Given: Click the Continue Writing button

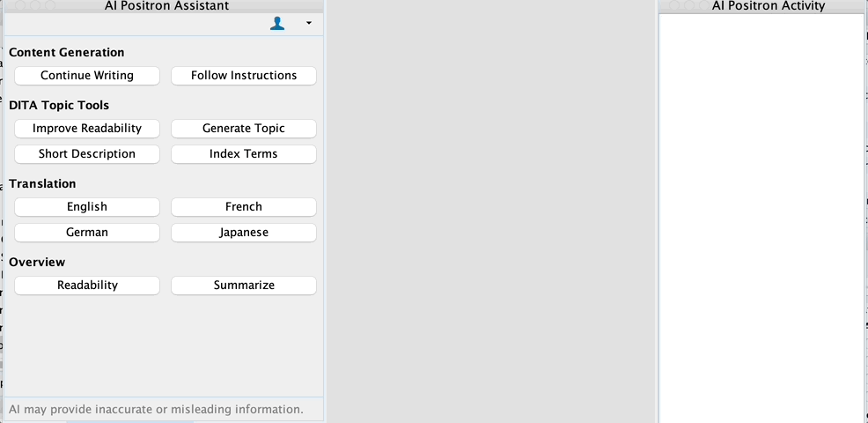Looking at the screenshot, I should (87, 76).
